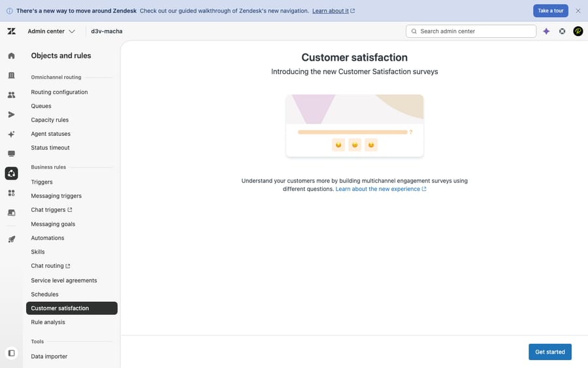Collapse the sidebar with the panel icon
588x368 pixels.
[12, 353]
